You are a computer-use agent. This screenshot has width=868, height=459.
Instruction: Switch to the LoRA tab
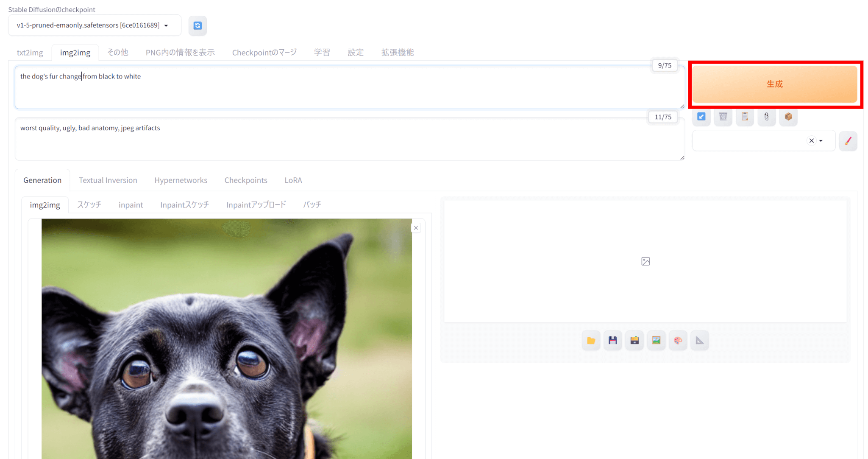[293, 180]
